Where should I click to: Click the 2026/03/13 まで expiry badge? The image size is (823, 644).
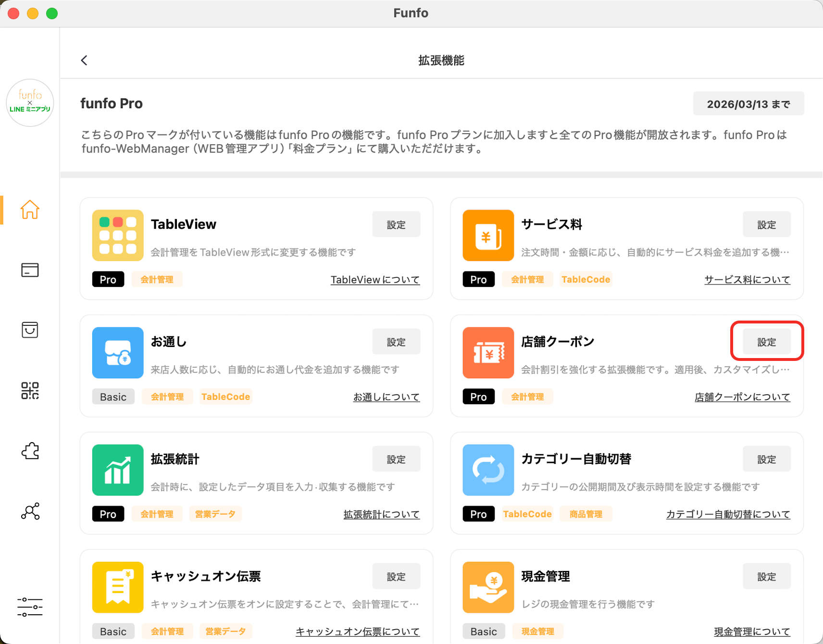click(748, 104)
